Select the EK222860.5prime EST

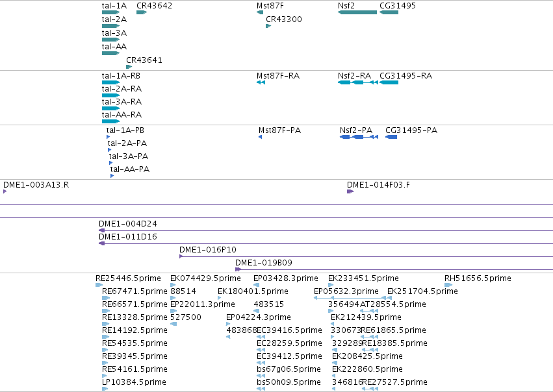point(333,376)
